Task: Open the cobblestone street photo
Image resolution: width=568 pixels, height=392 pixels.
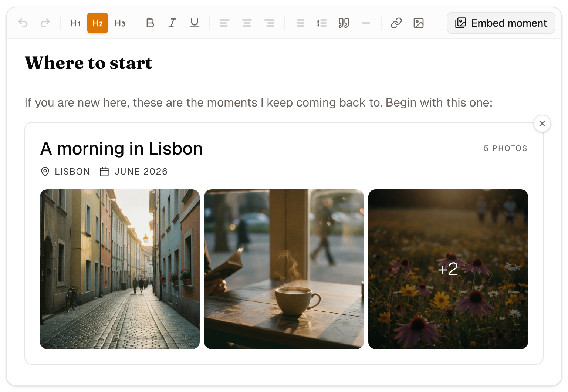Action: [120, 269]
